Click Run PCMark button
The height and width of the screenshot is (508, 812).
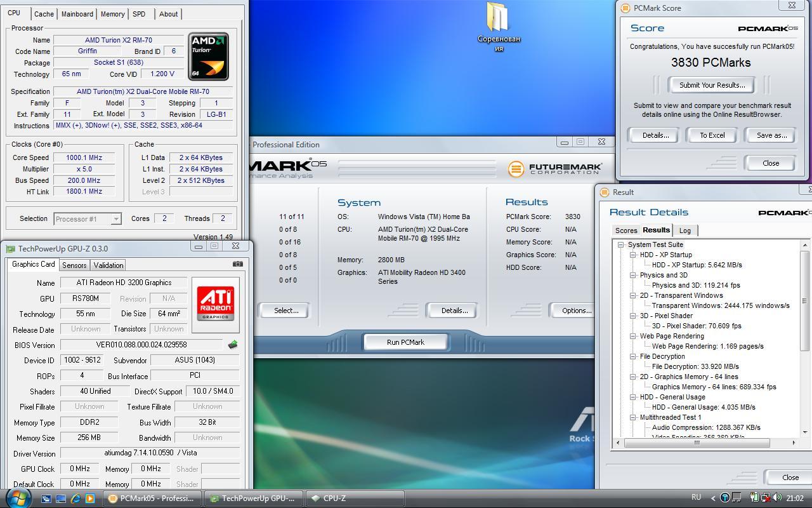point(405,342)
